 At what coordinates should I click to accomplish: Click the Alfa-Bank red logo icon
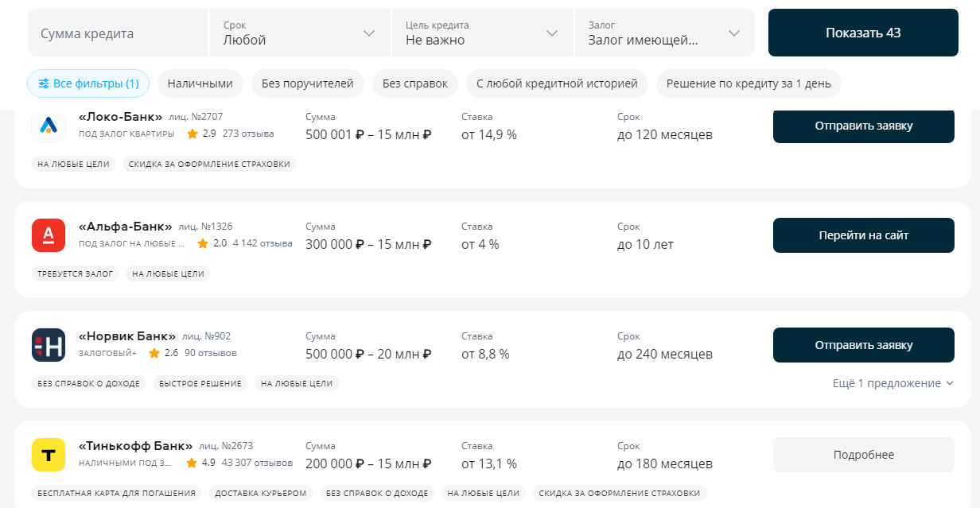(49, 235)
